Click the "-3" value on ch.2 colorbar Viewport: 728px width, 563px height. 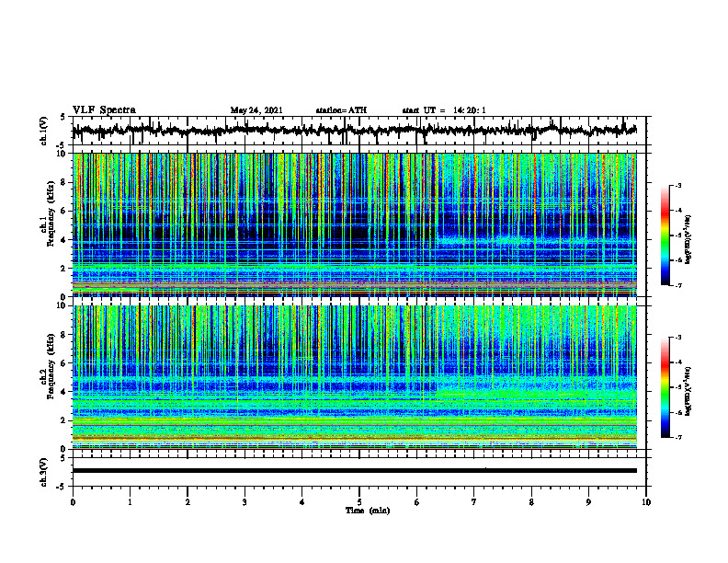[677, 338]
